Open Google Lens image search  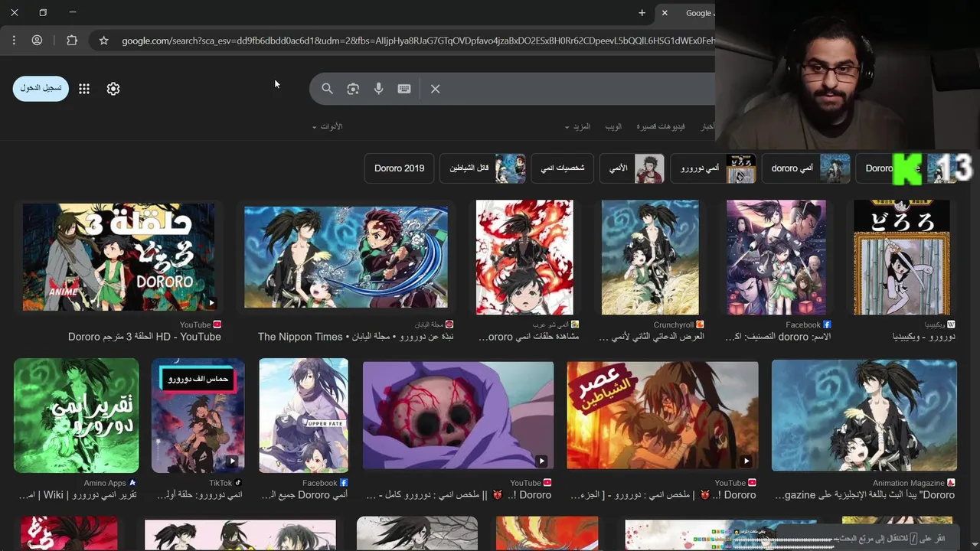click(353, 89)
